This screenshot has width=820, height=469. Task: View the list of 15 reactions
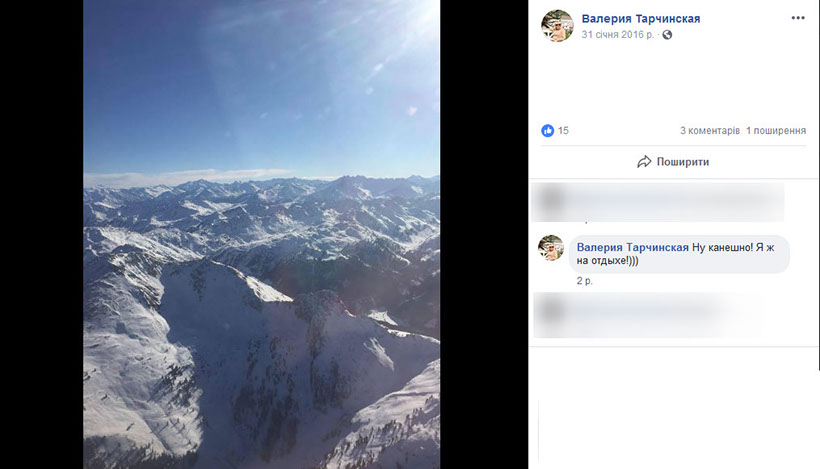[563, 131]
